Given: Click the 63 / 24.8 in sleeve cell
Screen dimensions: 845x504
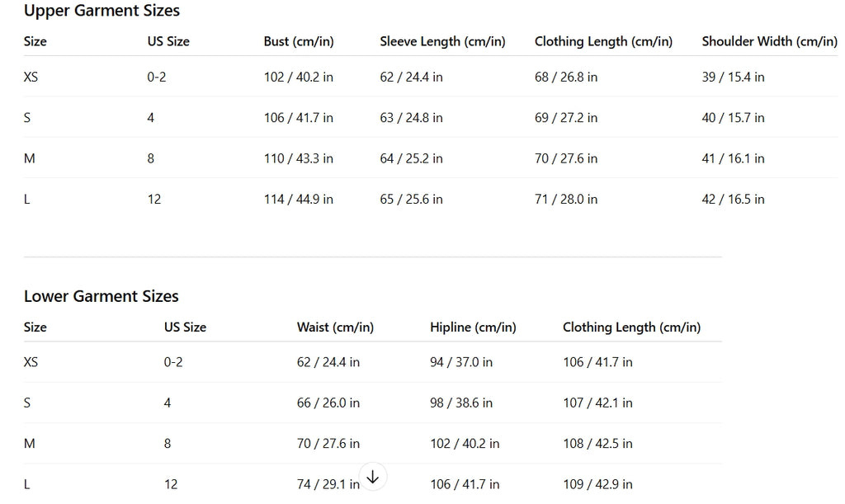Looking at the screenshot, I should coord(411,117).
